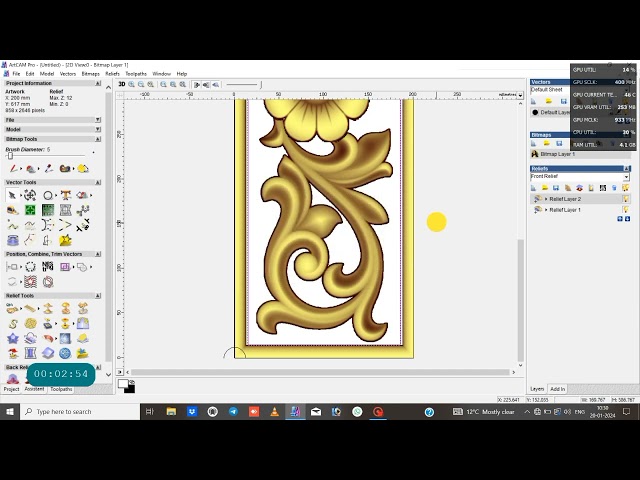Switch to the Add In tab

pos(558,389)
